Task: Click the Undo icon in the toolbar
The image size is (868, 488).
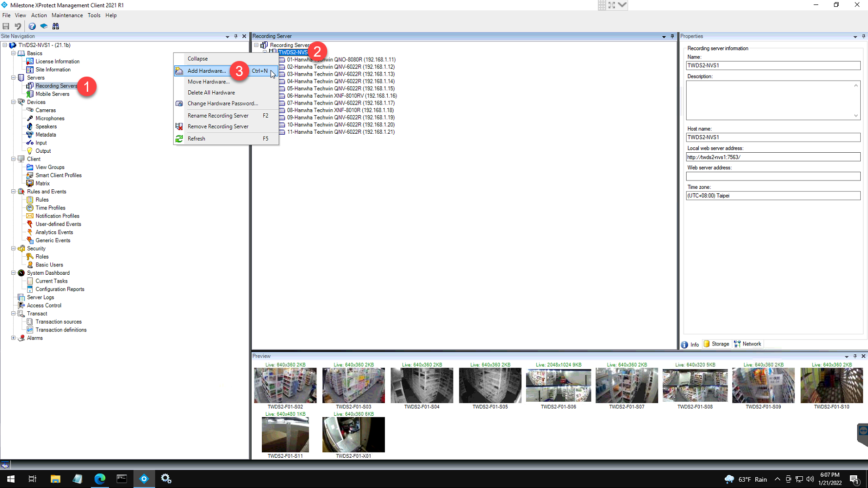Action: click(x=18, y=26)
